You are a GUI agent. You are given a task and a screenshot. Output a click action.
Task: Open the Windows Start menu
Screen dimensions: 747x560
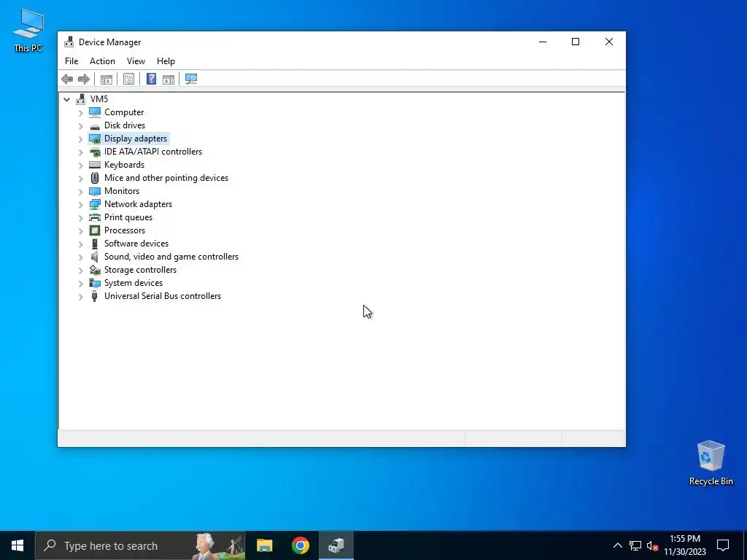[x=18, y=545]
